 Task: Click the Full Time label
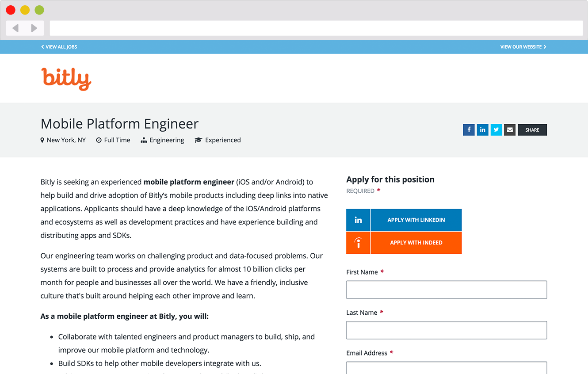click(117, 140)
